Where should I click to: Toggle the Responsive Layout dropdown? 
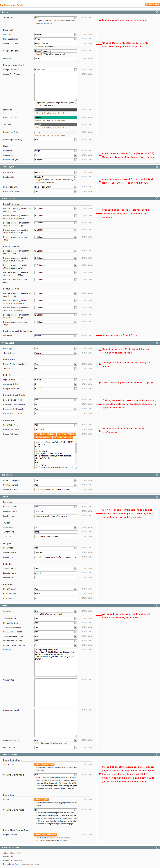pyautogui.click(x=56, y=191)
